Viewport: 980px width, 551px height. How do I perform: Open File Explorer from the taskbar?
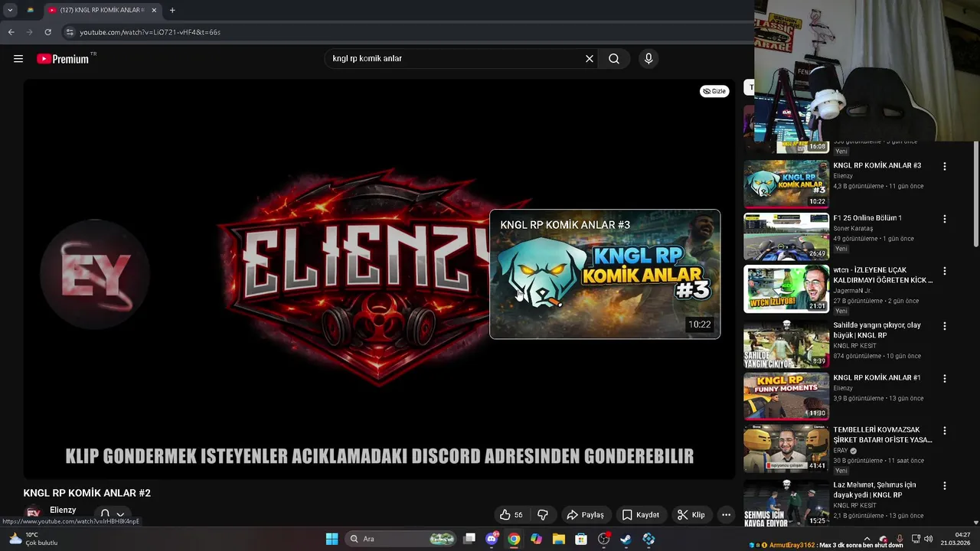(559, 539)
